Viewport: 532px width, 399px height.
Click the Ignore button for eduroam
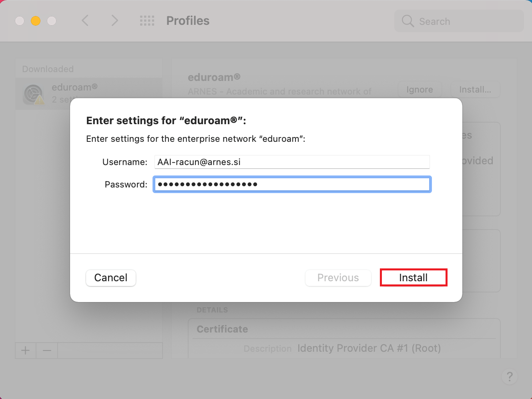tap(420, 89)
